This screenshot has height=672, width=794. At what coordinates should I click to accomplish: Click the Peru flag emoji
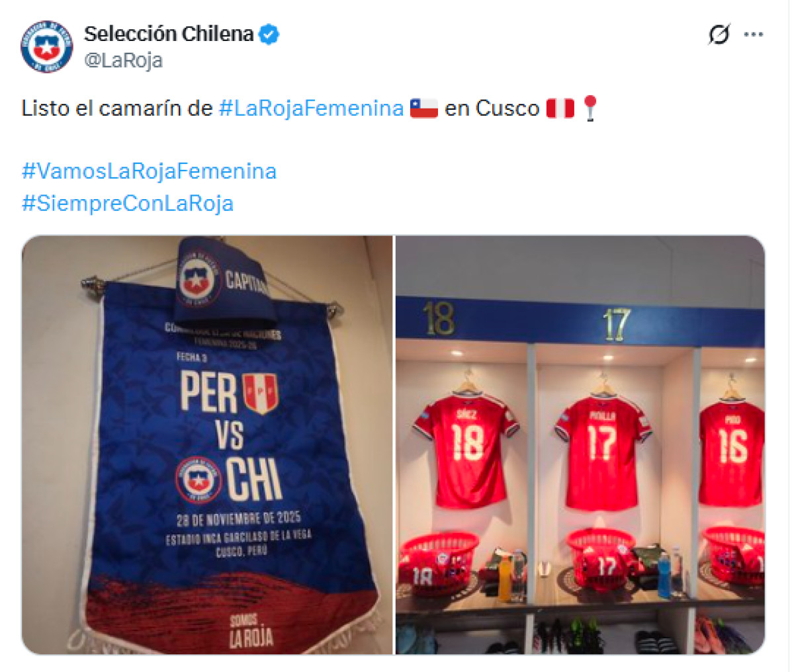tap(560, 108)
